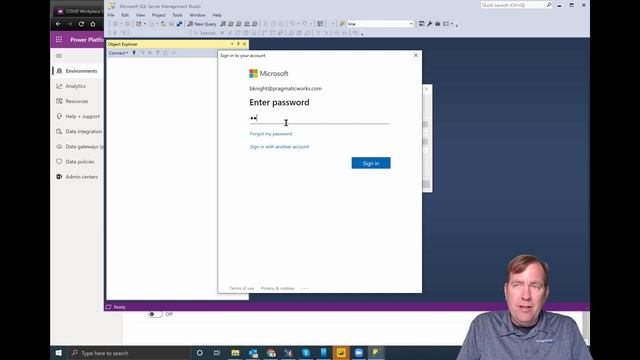Click the Forgot my password link
Image resolution: width=640 pixels, height=360 pixels.
pos(271,134)
